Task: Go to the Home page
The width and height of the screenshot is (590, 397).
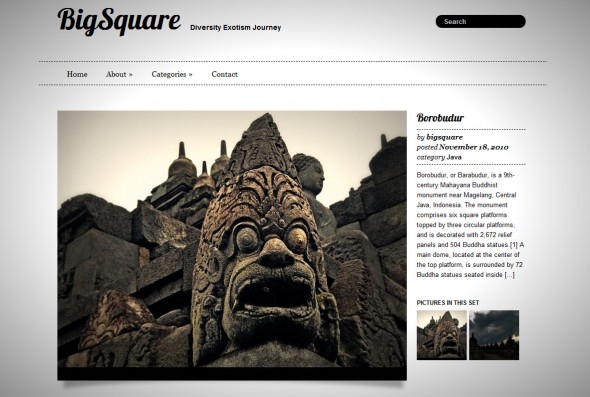Action: [x=77, y=74]
